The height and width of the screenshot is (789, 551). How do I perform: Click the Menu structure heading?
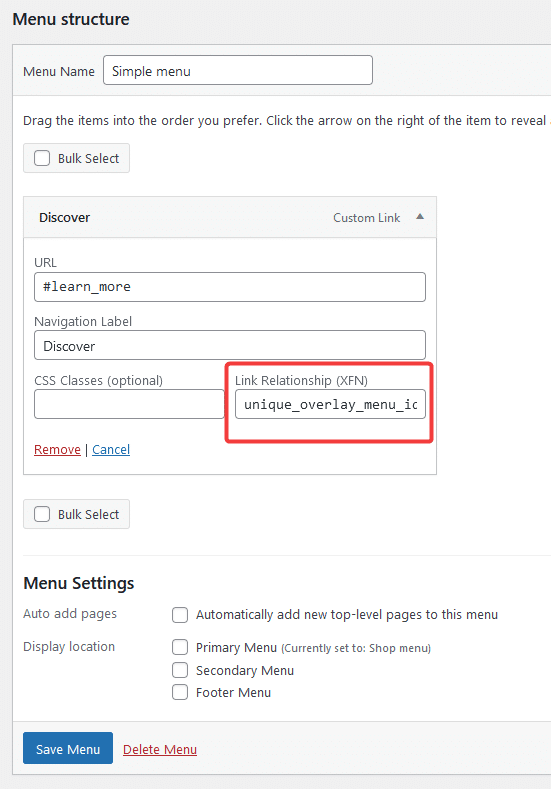click(71, 19)
